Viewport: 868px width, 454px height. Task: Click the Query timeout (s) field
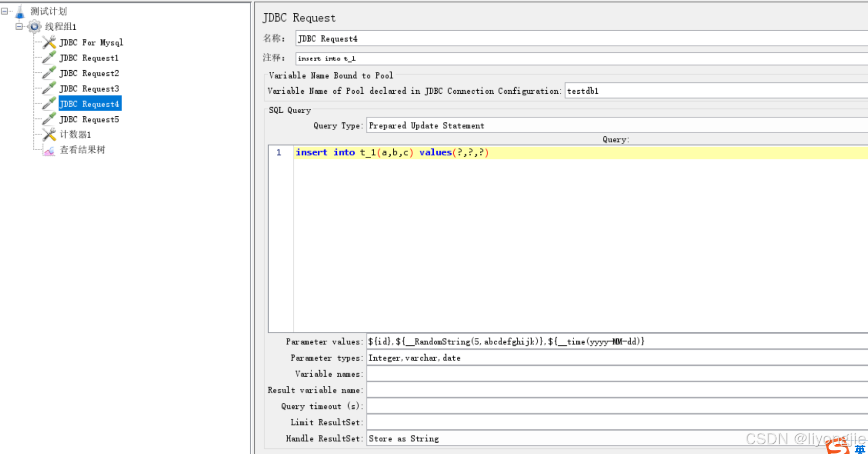[x=617, y=406]
